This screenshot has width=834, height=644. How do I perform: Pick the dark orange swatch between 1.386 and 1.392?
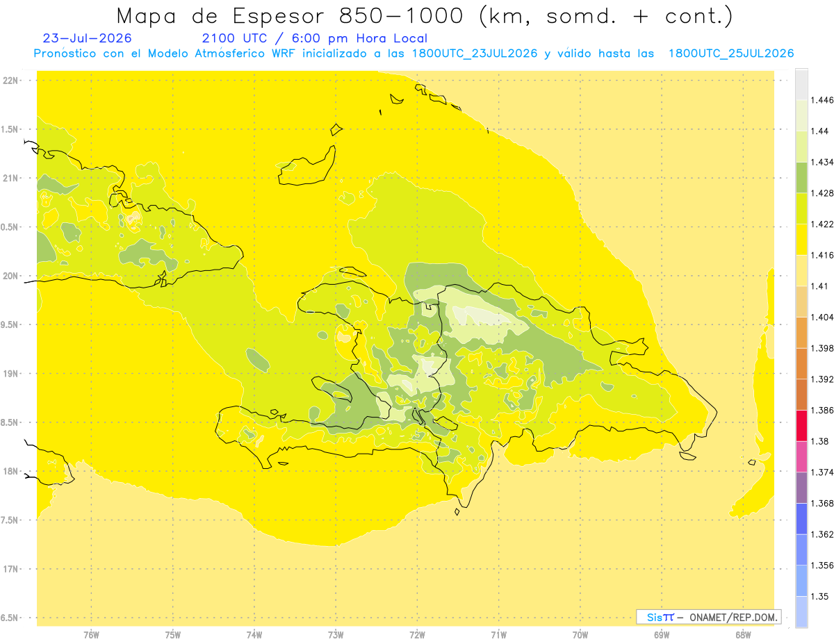click(x=801, y=395)
